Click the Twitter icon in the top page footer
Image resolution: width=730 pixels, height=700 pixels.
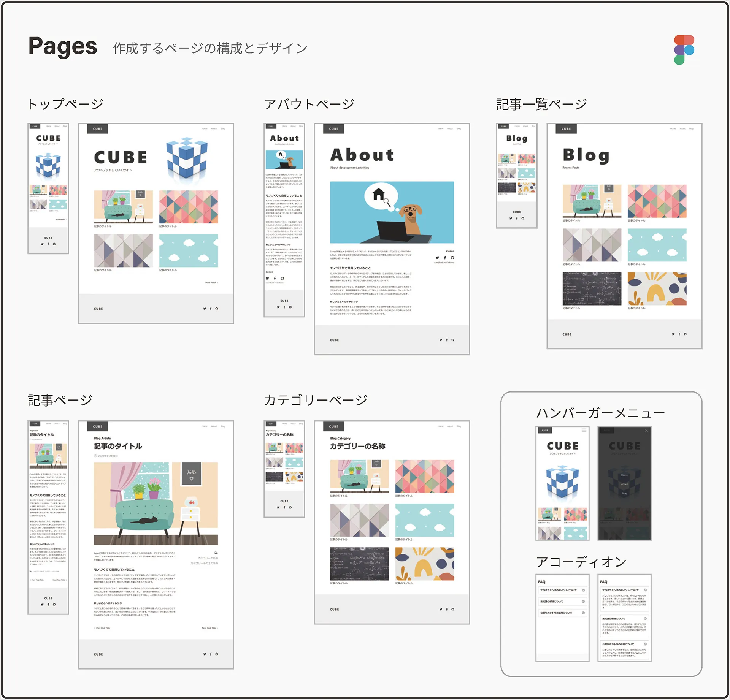205,309
